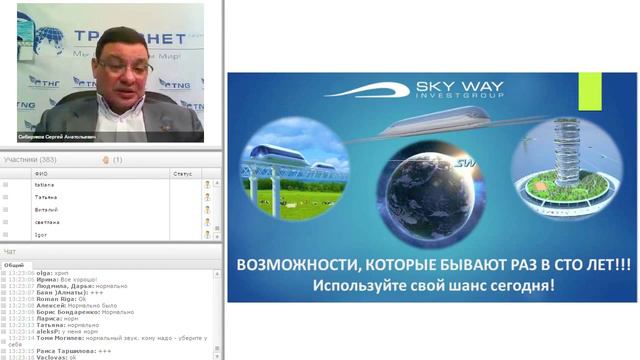
Task: Click the tower city circle image on slide
Action: (x=567, y=169)
